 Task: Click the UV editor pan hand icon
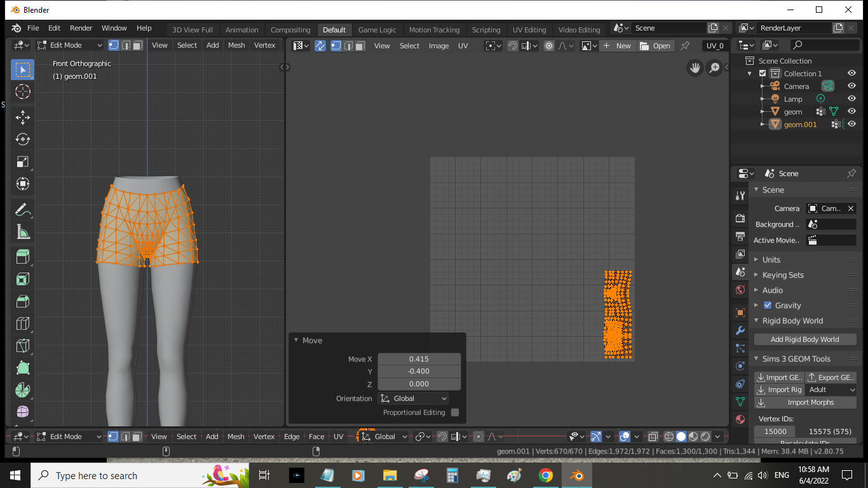coord(695,68)
